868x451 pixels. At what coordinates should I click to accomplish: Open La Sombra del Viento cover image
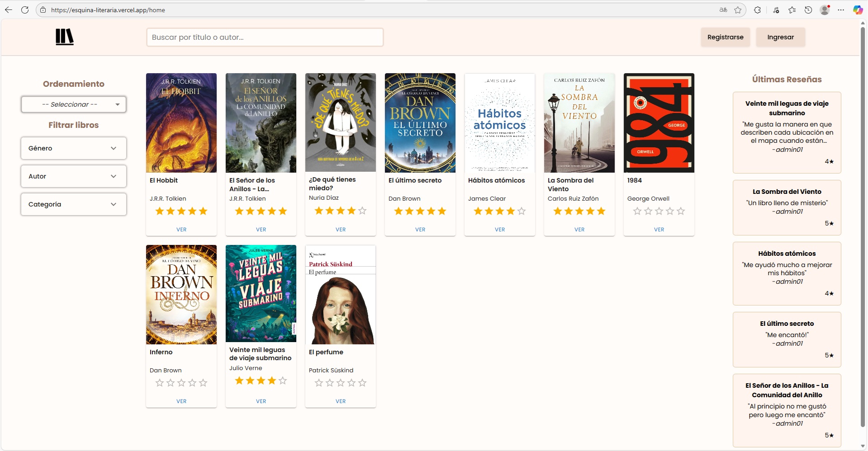tap(579, 123)
